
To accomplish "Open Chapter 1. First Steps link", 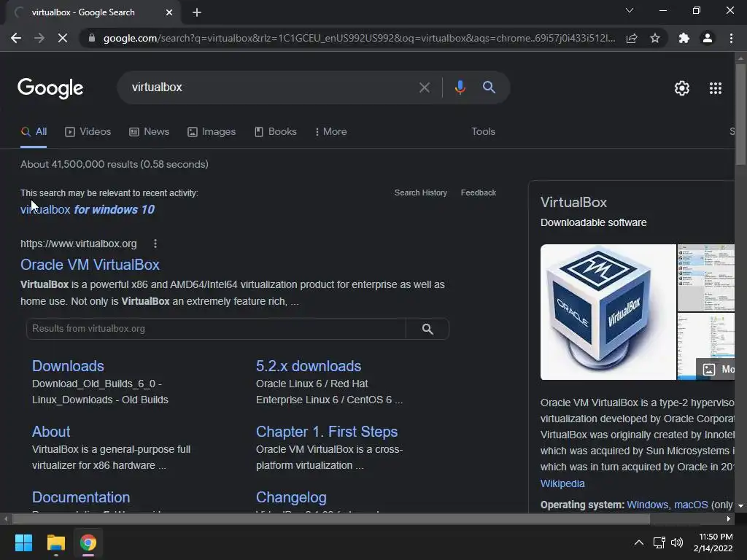I will point(327,432).
